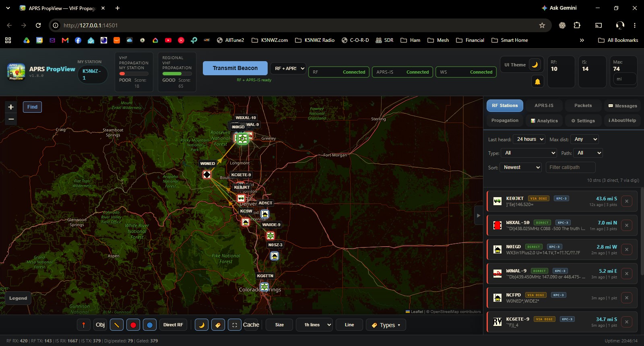
Task: Select the N0SZ-3 house marker on the map
Action: tap(275, 256)
